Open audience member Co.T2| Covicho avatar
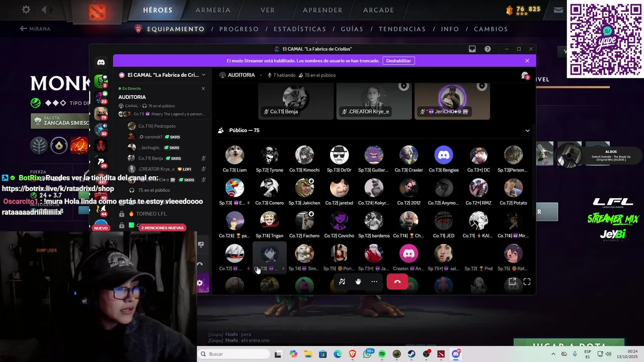The width and height of the screenshot is (644, 362). tap(339, 221)
